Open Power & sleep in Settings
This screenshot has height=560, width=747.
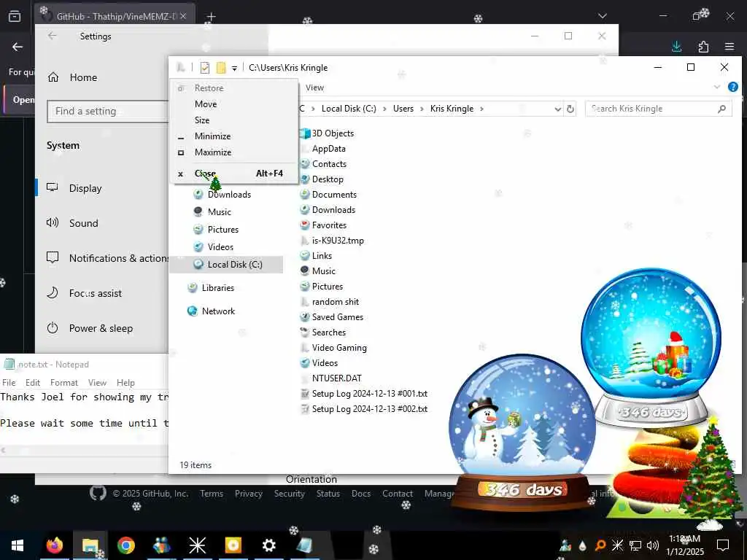coord(102,329)
